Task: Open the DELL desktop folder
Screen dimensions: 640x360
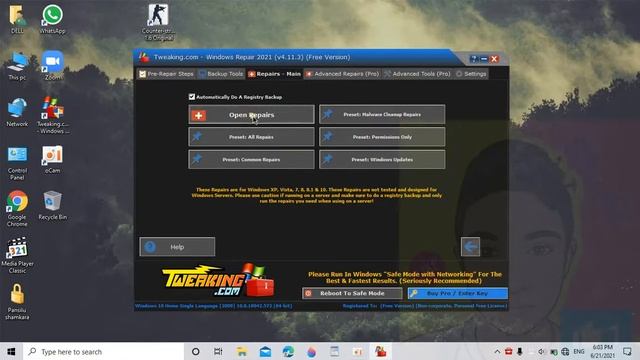Action: [x=17, y=19]
